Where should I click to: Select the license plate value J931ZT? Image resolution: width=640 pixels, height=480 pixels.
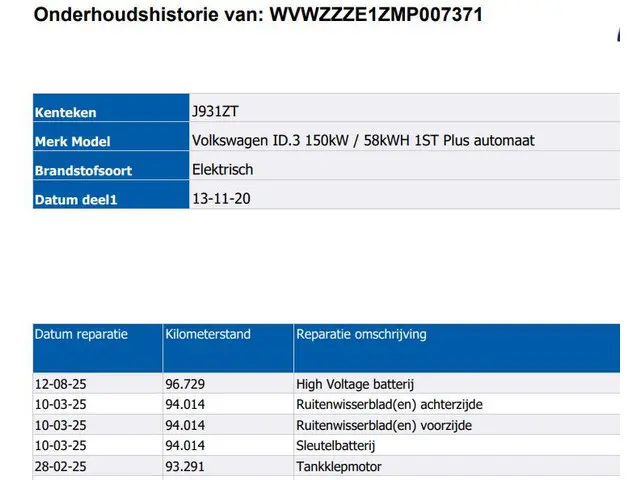(x=215, y=111)
